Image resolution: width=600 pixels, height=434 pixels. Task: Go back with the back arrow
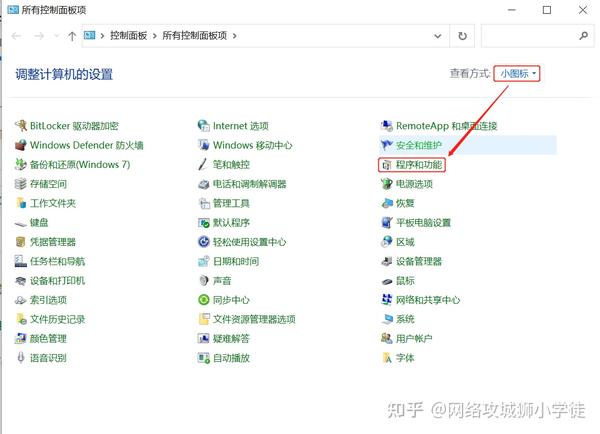pyautogui.click(x=16, y=36)
